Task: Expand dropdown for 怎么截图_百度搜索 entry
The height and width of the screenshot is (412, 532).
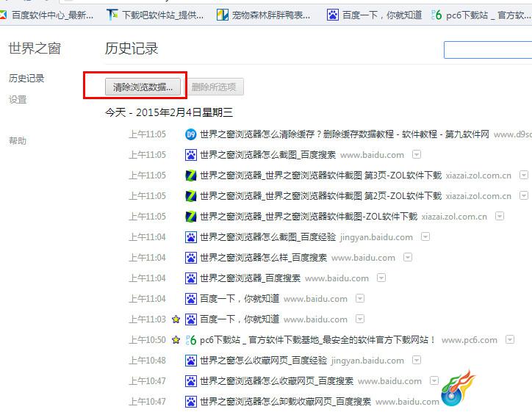Action: [x=417, y=155]
